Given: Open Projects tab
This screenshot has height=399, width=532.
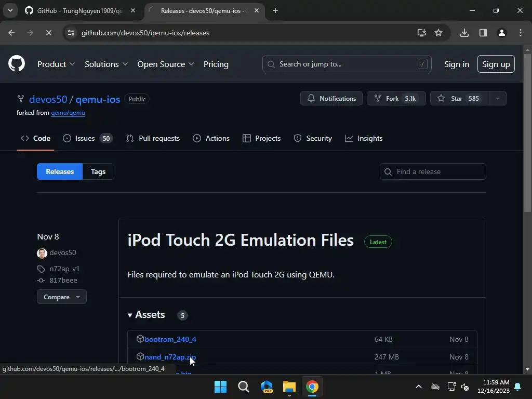Looking at the screenshot, I should point(262,138).
